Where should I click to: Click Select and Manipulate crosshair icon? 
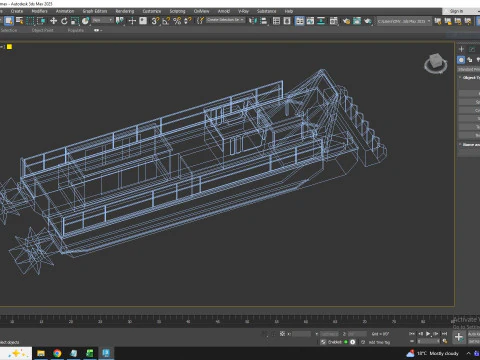pyautogui.click(x=132, y=21)
